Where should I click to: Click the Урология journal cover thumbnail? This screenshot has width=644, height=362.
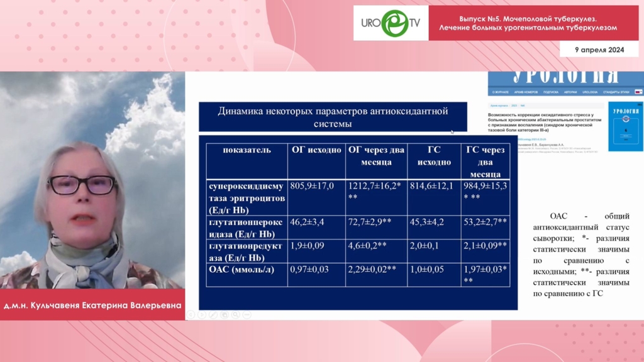pos(625,126)
